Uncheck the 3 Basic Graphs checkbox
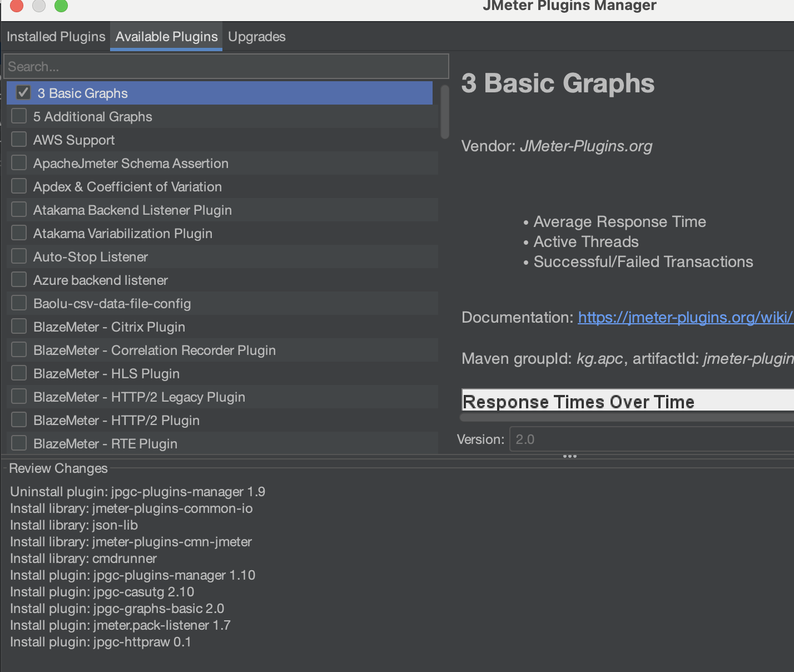 [x=23, y=92]
